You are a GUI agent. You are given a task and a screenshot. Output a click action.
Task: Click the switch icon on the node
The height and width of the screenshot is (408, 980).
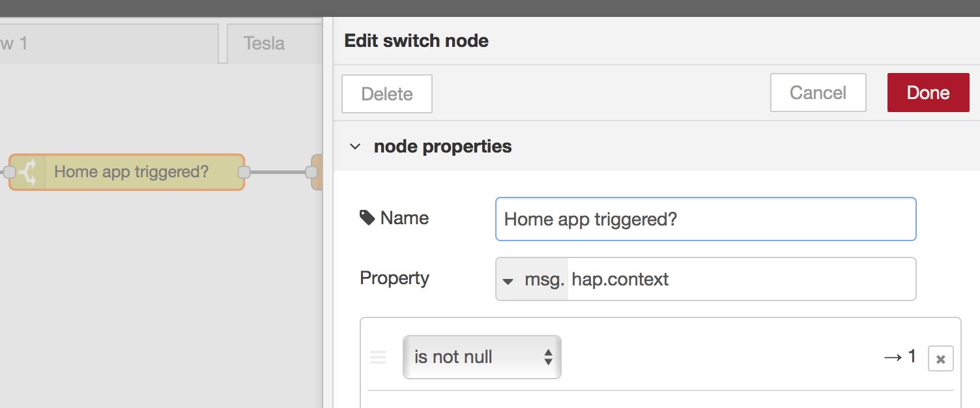27,172
